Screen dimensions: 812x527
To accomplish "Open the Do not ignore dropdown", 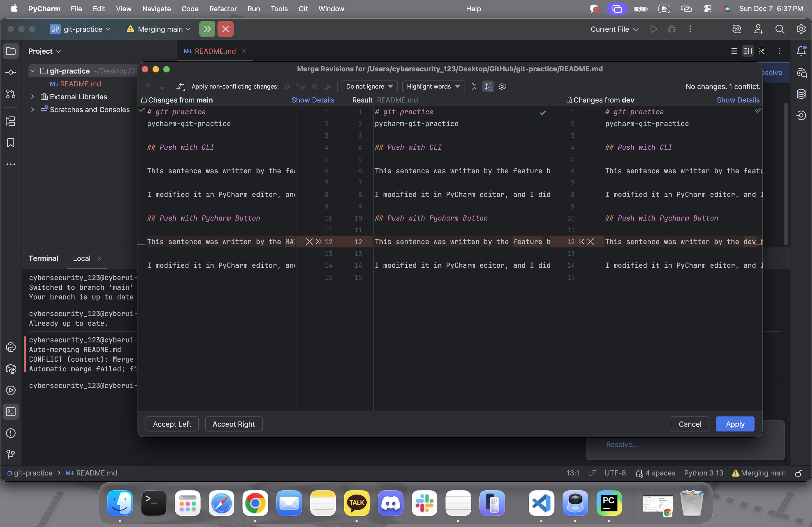I will pyautogui.click(x=369, y=87).
